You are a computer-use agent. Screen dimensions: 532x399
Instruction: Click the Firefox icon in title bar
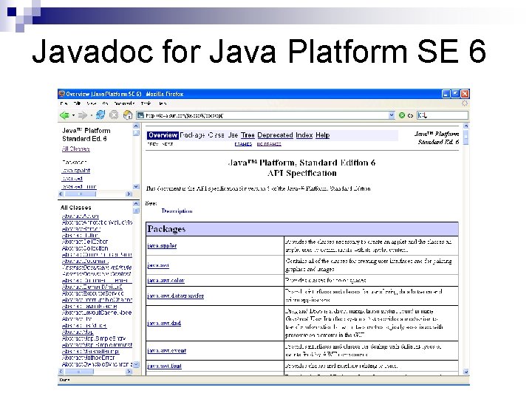pos(62,94)
